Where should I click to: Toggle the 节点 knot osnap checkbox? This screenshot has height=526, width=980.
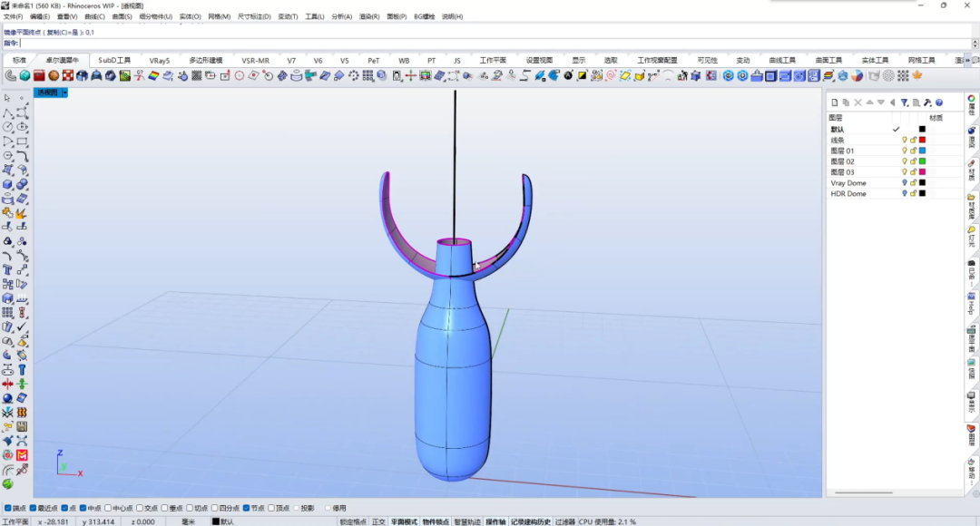246,508
